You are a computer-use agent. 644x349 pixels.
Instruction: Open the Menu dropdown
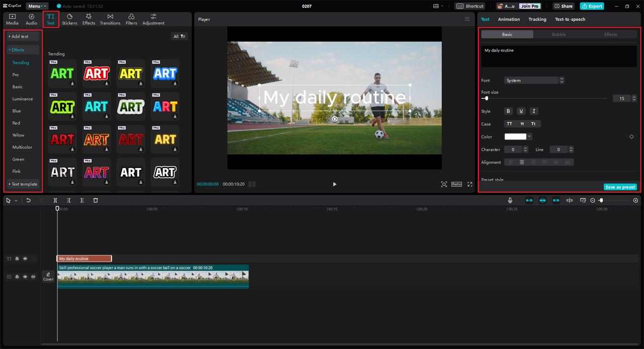pos(37,6)
